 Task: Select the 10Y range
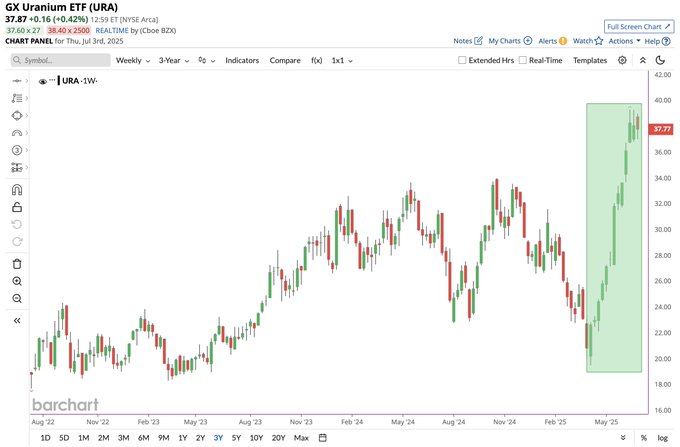[256, 438]
